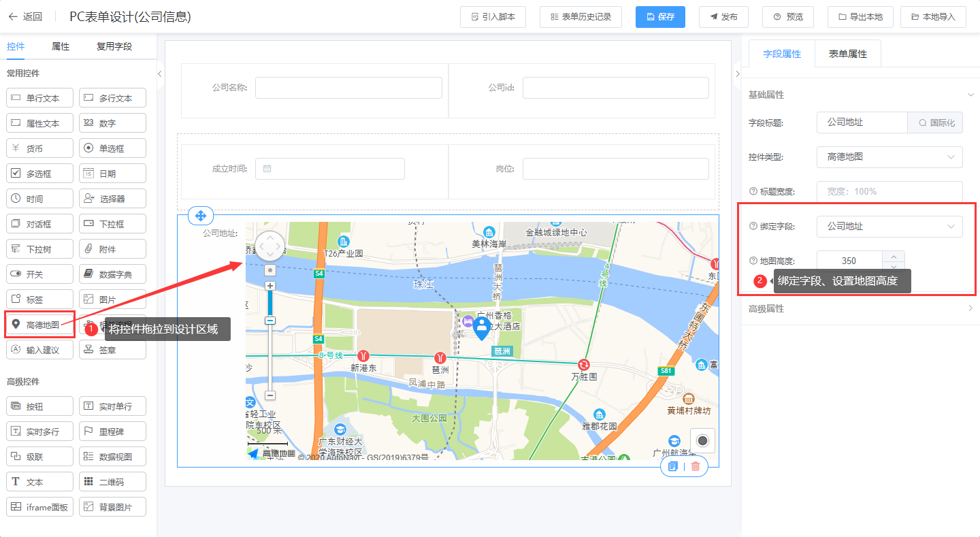Open the 控件类型 dropdown
Screen dimensions: 980x537
coord(889,157)
